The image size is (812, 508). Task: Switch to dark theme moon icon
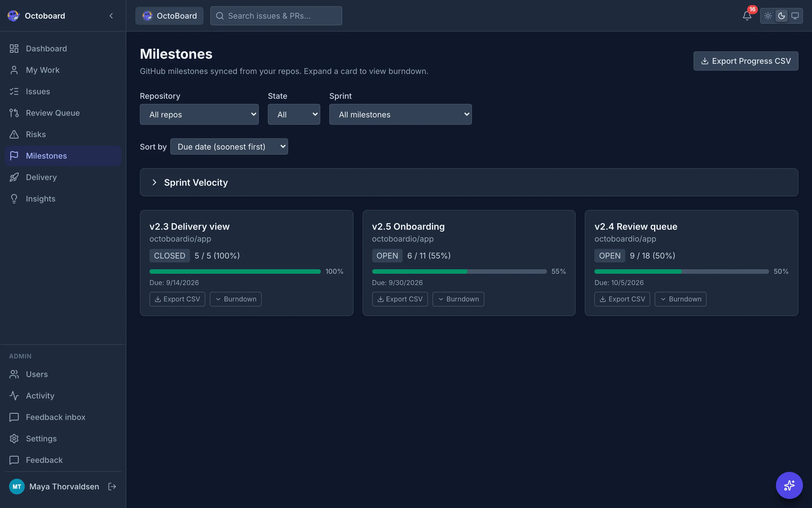click(x=782, y=16)
